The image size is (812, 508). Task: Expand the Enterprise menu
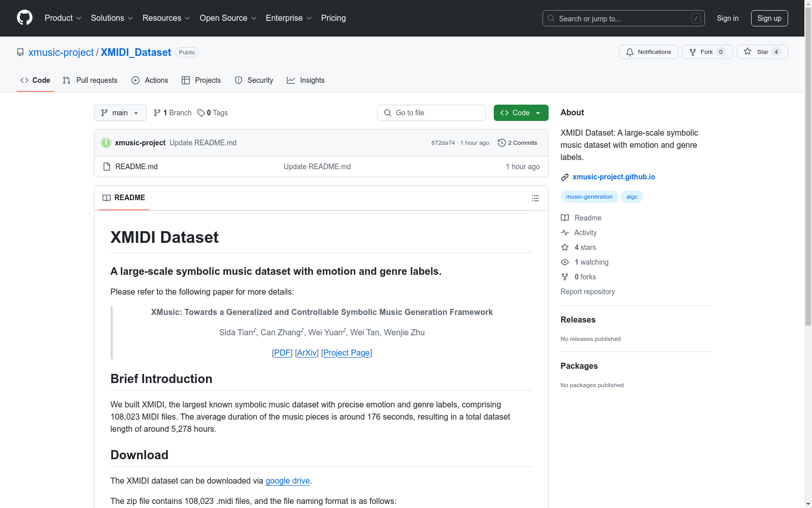coord(289,18)
